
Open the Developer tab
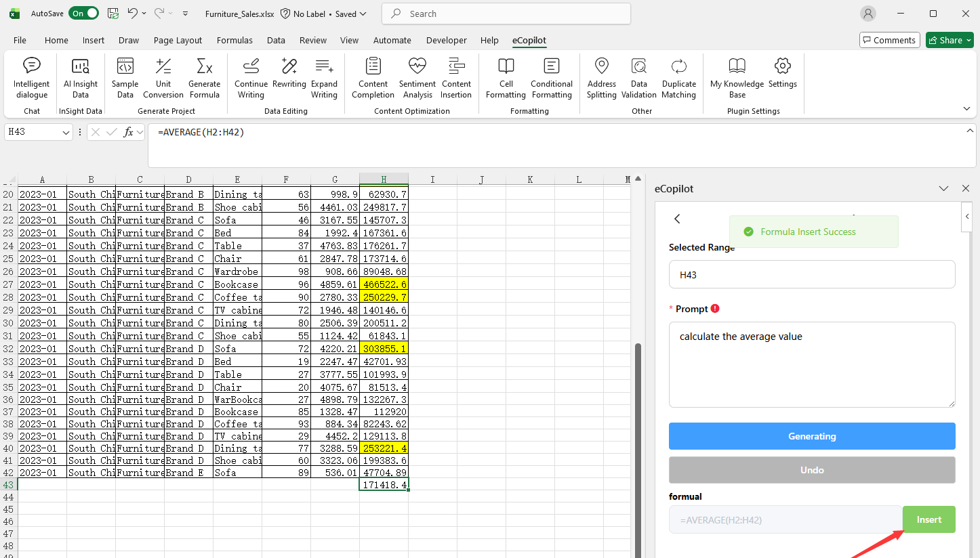click(446, 40)
